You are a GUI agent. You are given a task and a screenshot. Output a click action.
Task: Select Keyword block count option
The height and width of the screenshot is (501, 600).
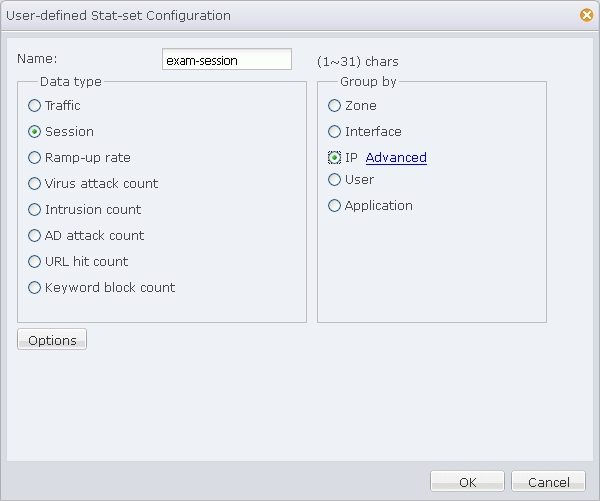35,287
